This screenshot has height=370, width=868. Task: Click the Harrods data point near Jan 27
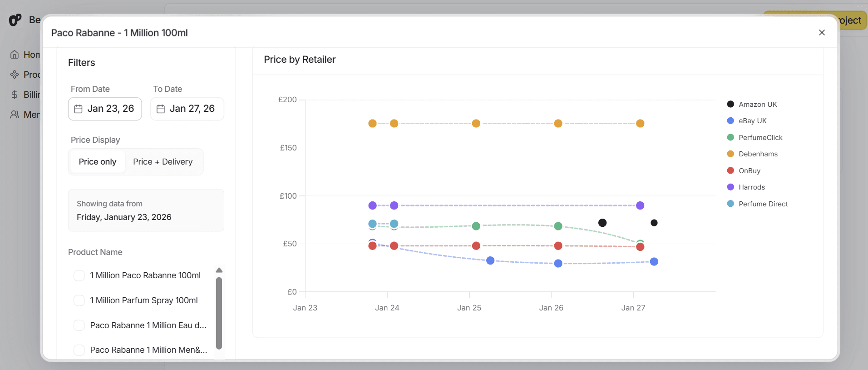pos(640,205)
